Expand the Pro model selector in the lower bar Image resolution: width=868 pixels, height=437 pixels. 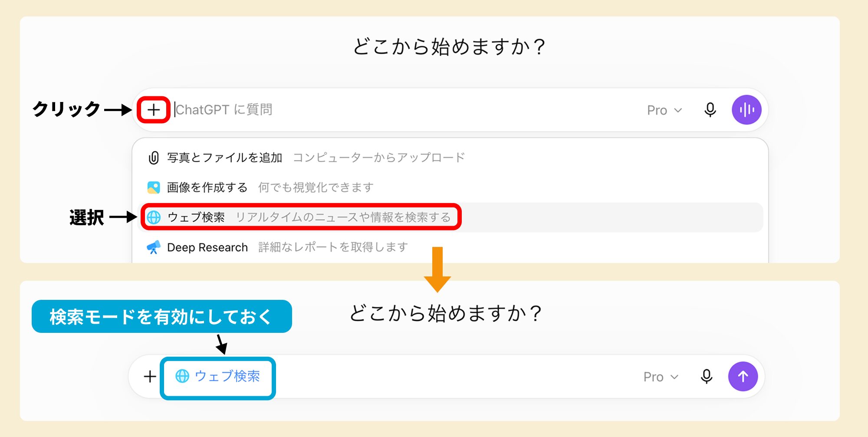point(661,377)
